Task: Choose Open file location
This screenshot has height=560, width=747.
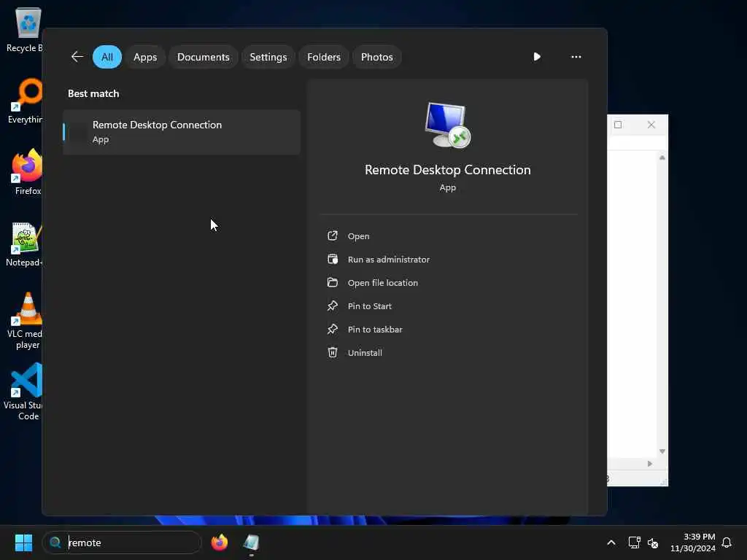Action: [382, 283]
